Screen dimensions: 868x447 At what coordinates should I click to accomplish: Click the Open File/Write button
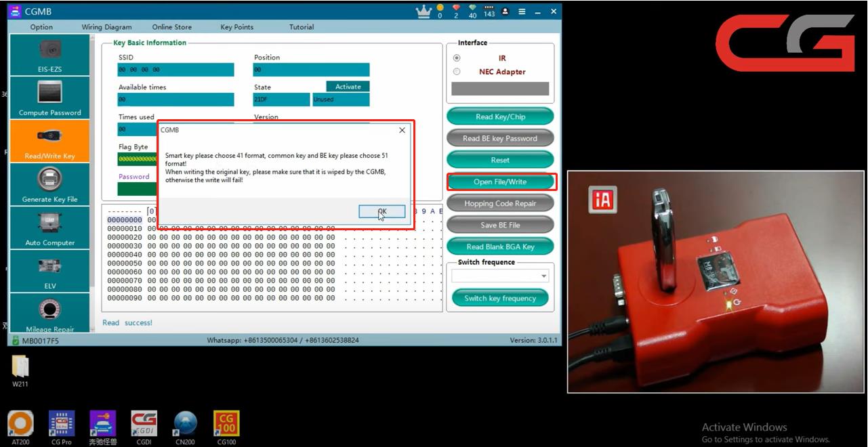click(x=500, y=182)
